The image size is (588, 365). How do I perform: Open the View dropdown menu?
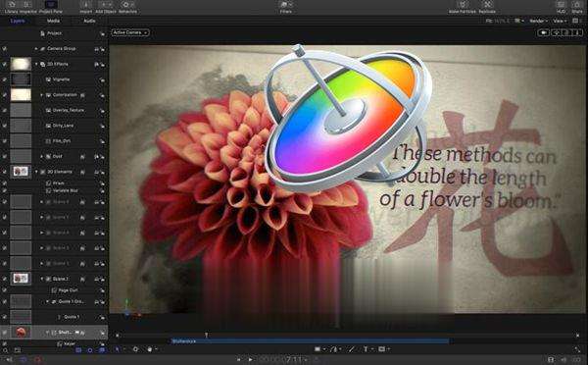[559, 21]
